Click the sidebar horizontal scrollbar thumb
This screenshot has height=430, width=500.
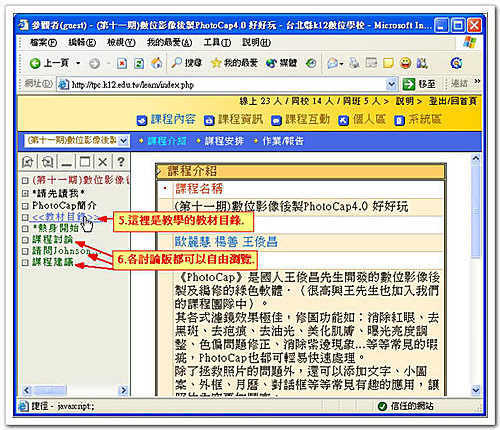pos(50,390)
